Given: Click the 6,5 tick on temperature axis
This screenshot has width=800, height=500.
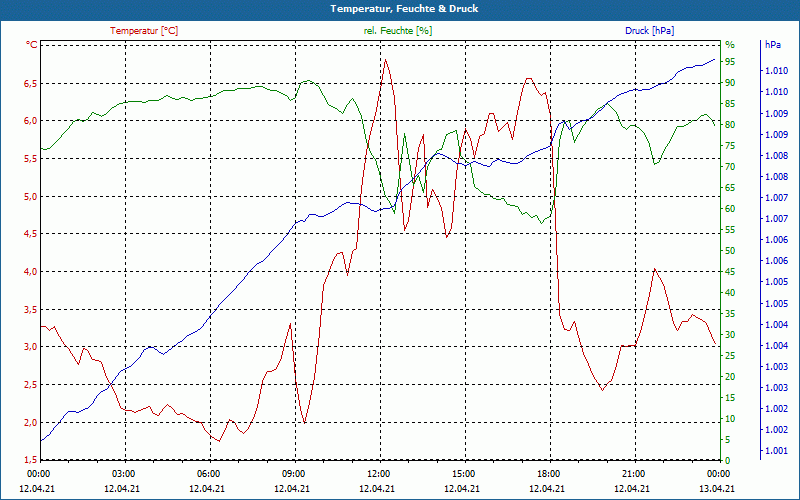Looking at the screenshot, I should click(x=31, y=83).
